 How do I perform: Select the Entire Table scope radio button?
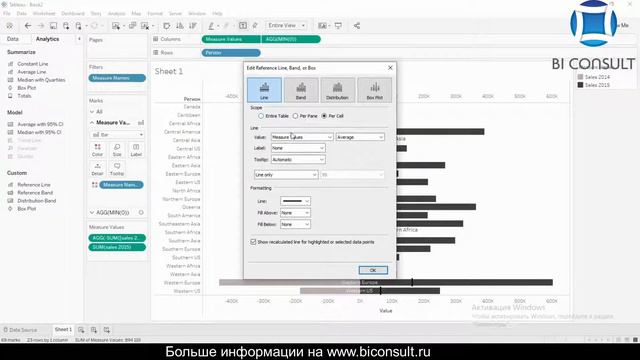coord(261,116)
